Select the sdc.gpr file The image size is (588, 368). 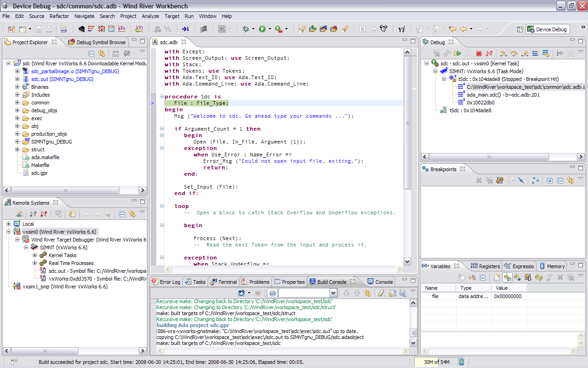39,173
